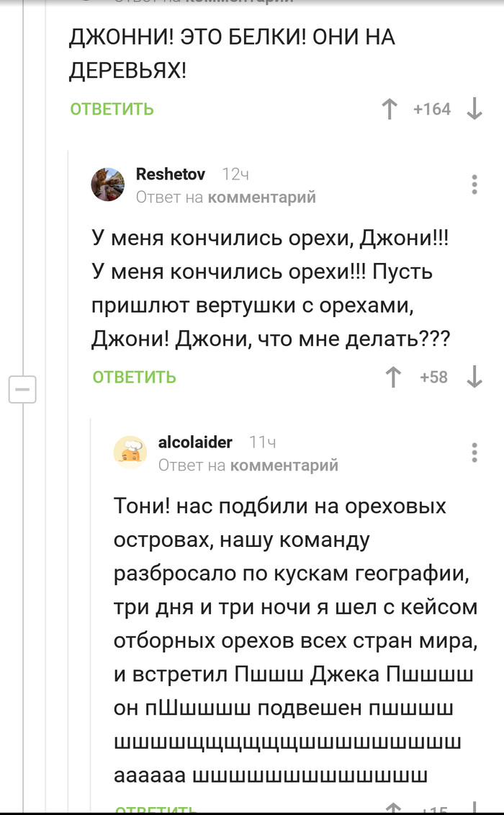Upvote alcolaider's long comment
The image size is (504, 815).
tap(392, 810)
